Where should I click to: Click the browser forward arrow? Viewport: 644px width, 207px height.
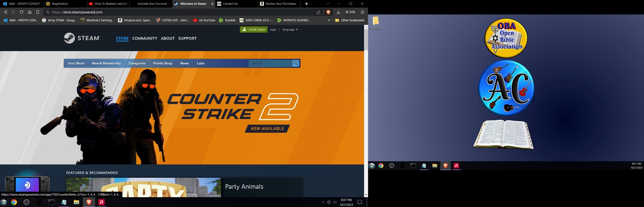pyautogui.click(x=13, y=12)
